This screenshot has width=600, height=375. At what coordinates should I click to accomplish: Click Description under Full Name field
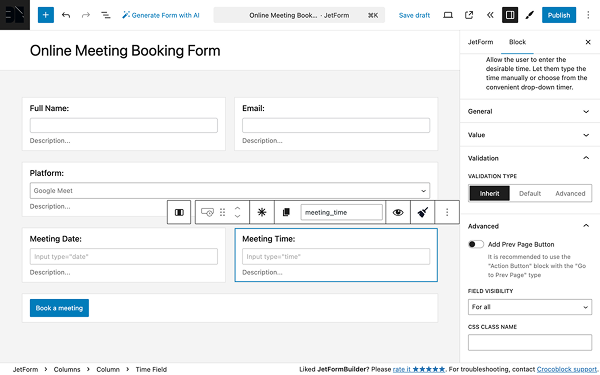[50, 141]
